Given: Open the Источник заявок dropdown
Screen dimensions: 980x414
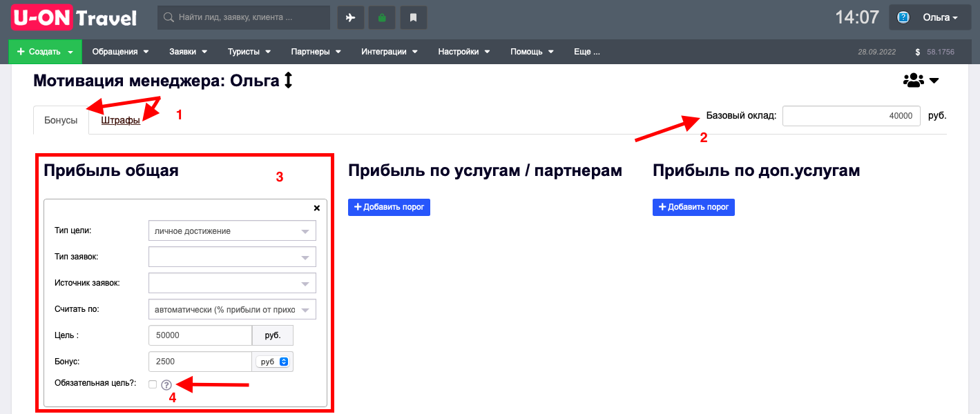Looking at the screenshot, I should click(232, 283).
